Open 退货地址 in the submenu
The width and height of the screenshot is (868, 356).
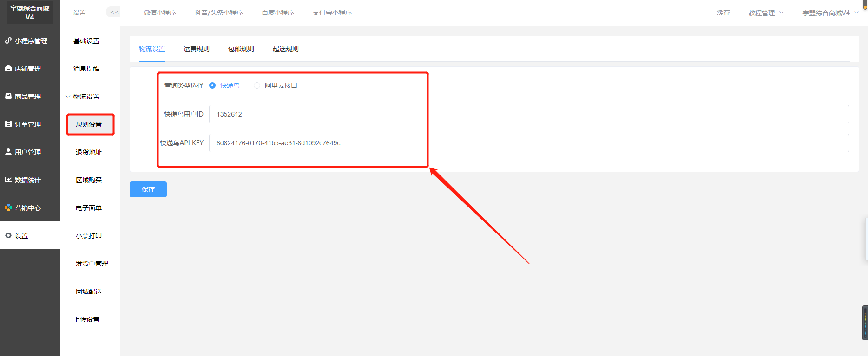89,152
